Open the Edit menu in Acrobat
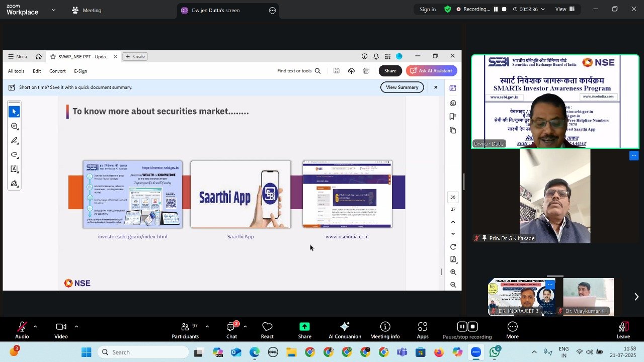This screenshot has height=362, width=644. (x=37, y=71)
